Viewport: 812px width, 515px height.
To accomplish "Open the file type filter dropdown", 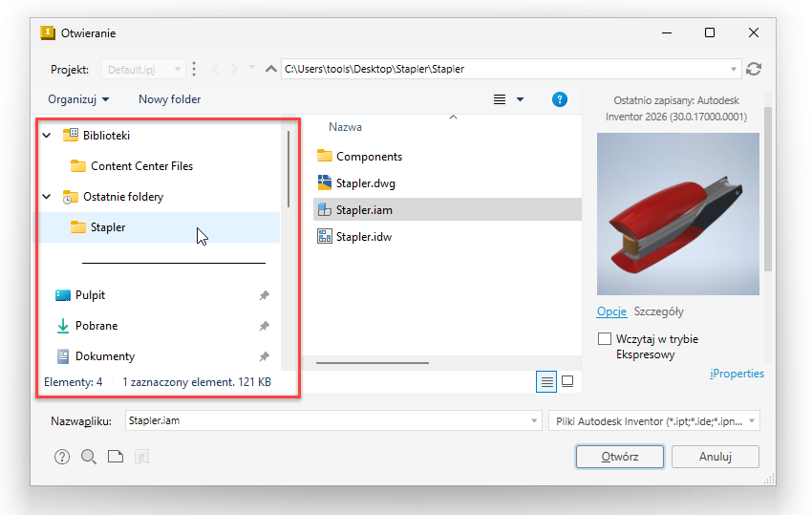I will 654,420.
